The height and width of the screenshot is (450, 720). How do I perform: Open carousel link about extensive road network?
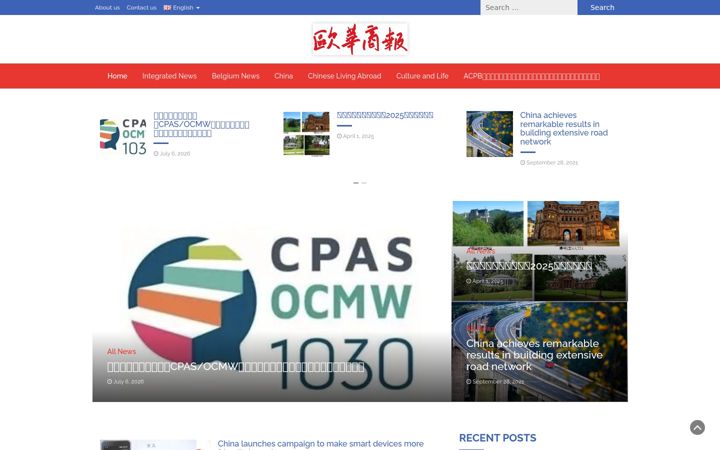click(564, 129)
